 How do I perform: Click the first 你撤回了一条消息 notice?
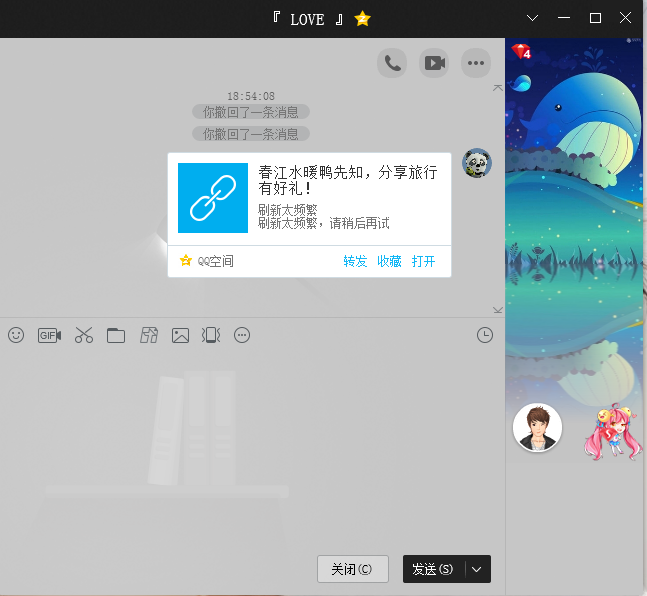251,112
